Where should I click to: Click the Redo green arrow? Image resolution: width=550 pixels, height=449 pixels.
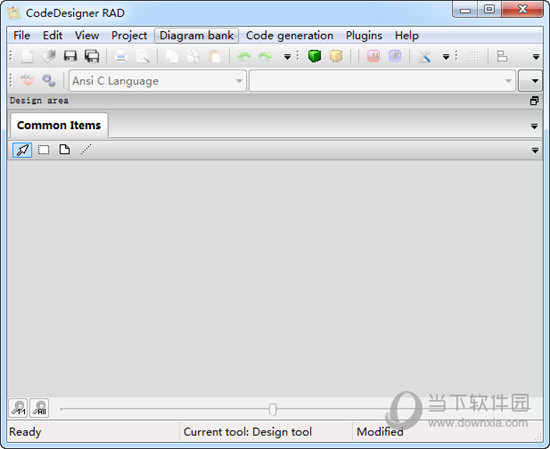pyautogui.click(x=266, y=56)
